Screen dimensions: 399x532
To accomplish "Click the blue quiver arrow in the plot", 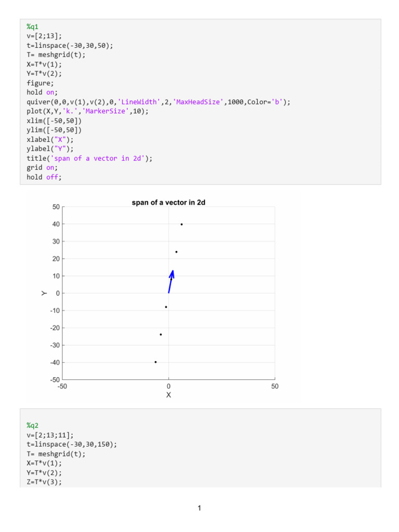I will [x=170, y=281].
